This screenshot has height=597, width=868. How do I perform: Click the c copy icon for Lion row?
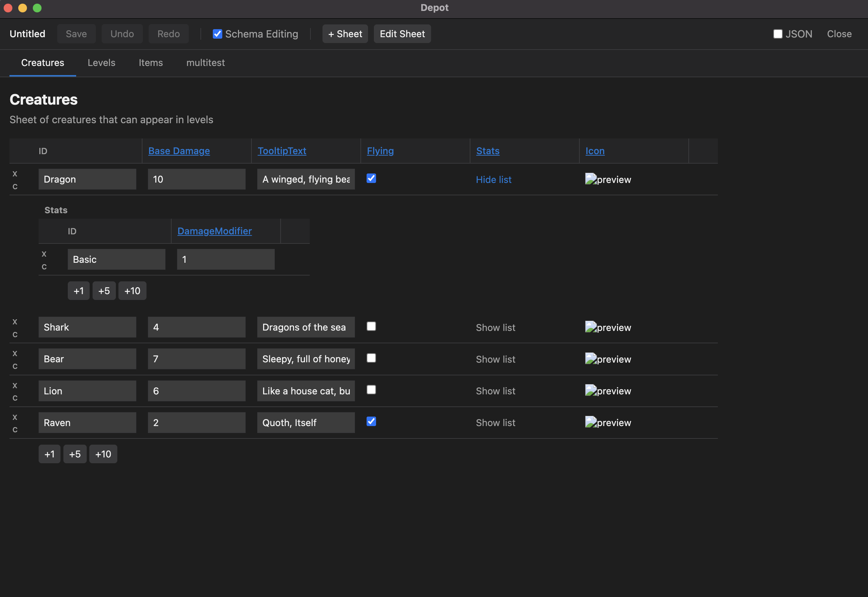click(15, 398)
